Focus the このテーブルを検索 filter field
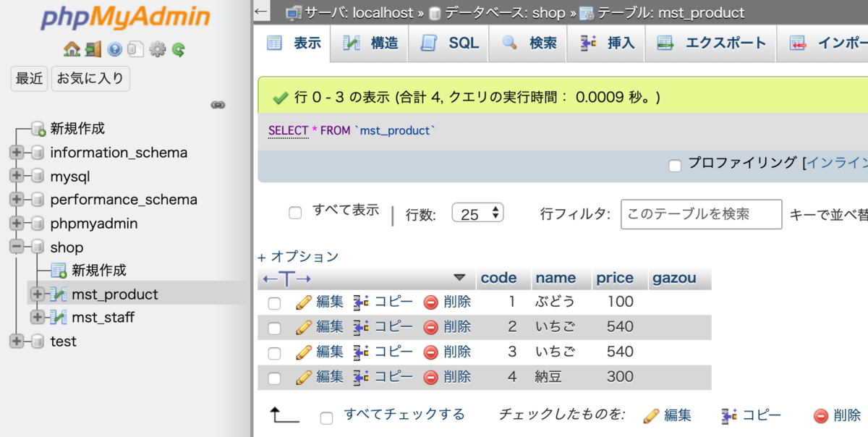Screen dimensions: 868x437 tap(702, 214)
